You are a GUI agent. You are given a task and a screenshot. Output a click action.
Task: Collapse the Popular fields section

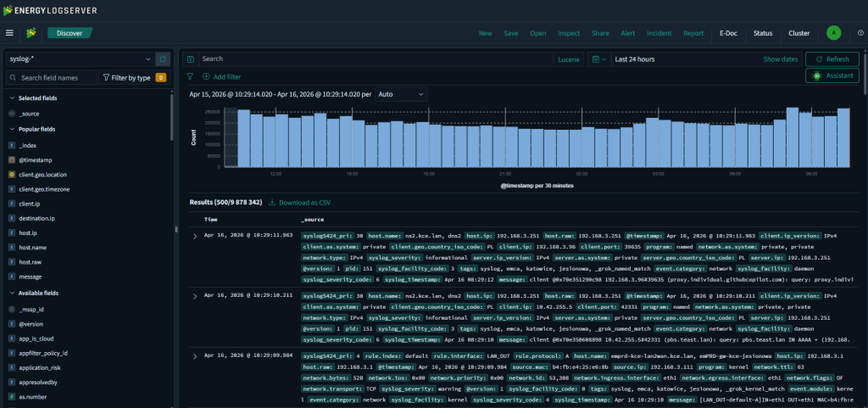click(10, 129)
